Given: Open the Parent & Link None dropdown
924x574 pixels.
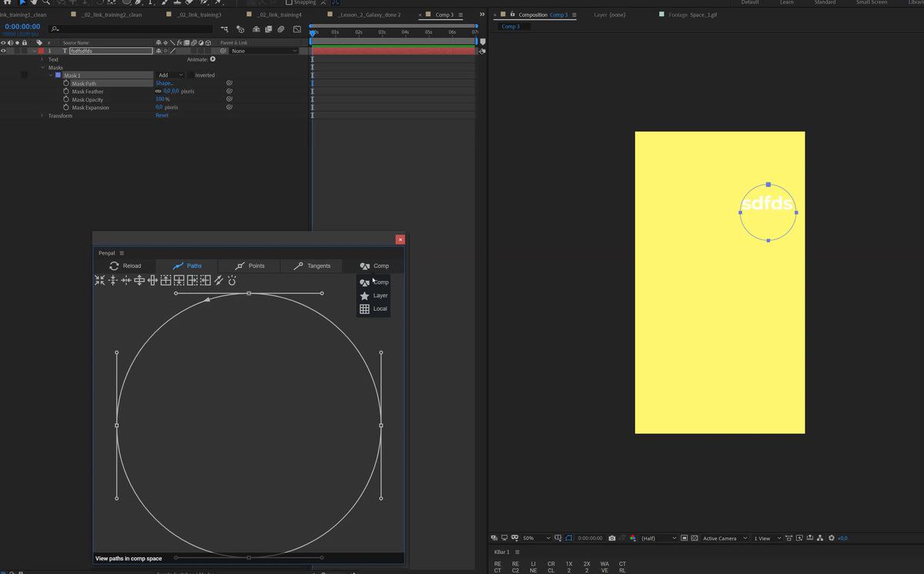Looking at the screenshot, I should [x=263, y=51].
